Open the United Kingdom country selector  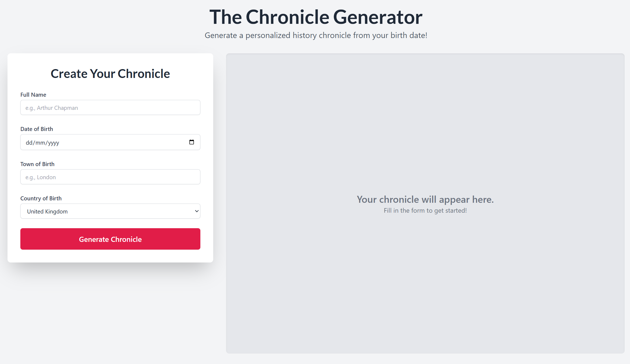[x=110, y=211]
